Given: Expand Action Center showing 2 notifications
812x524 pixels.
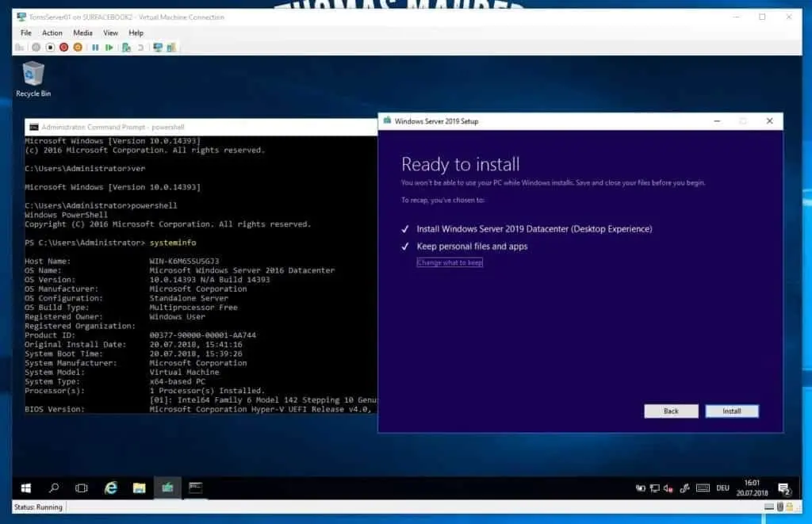Looking at the screenshot, I should pyautogui.click(x=784, y=488).
